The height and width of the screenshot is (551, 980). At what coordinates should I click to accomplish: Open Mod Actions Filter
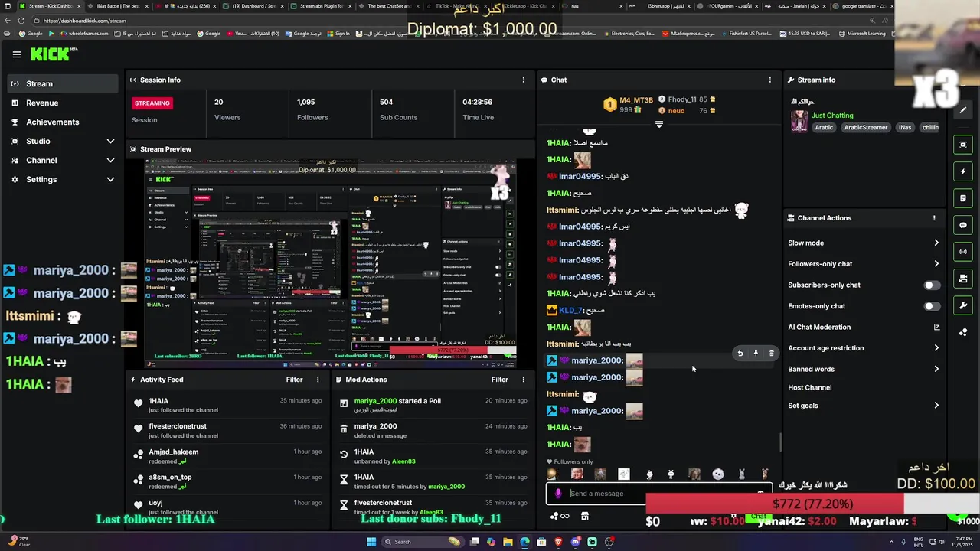[x=500, y=380]
